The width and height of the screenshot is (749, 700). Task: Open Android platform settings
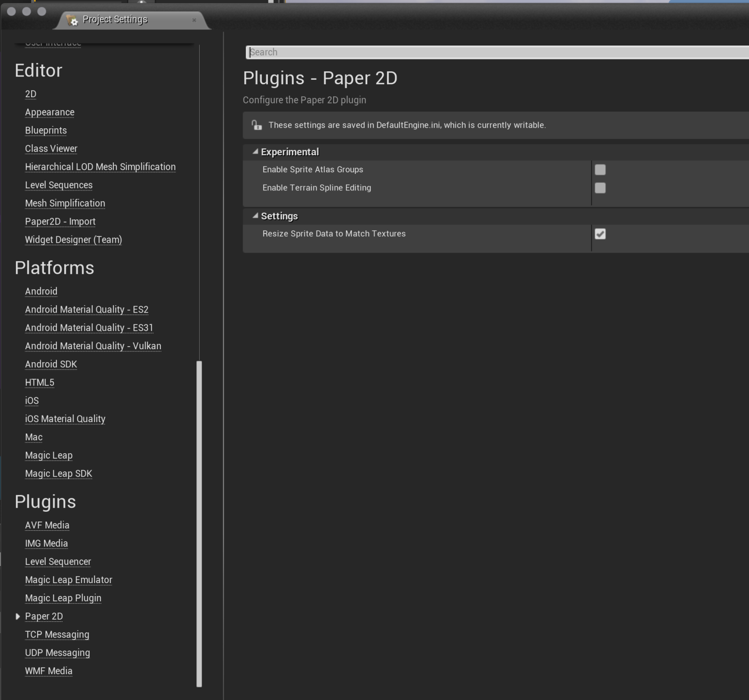(x=41, y=291)
